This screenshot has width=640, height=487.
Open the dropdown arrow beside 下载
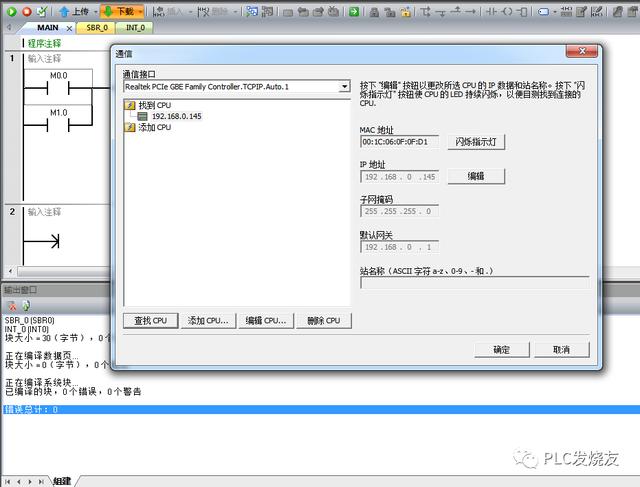pos(139,10)
